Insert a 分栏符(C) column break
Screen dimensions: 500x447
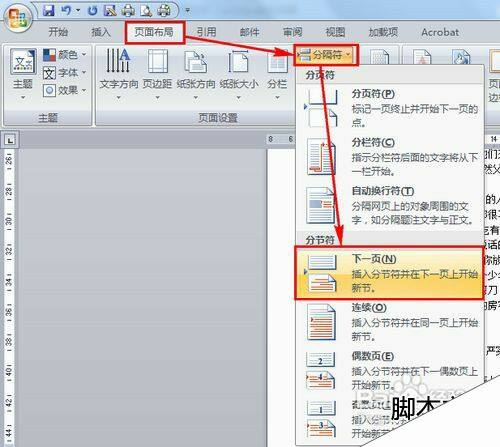click(389, 157)
